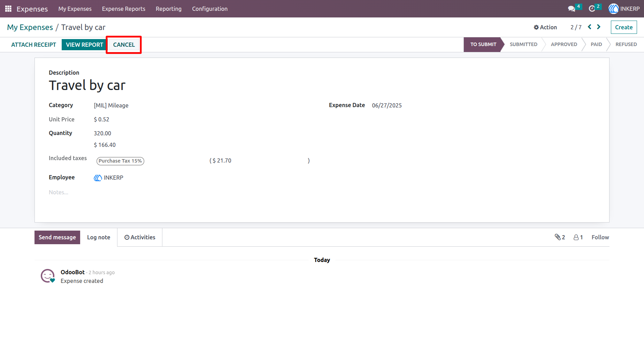644x337 pixels.
Task: Click the Expense created message text
Action: point(82,281)
